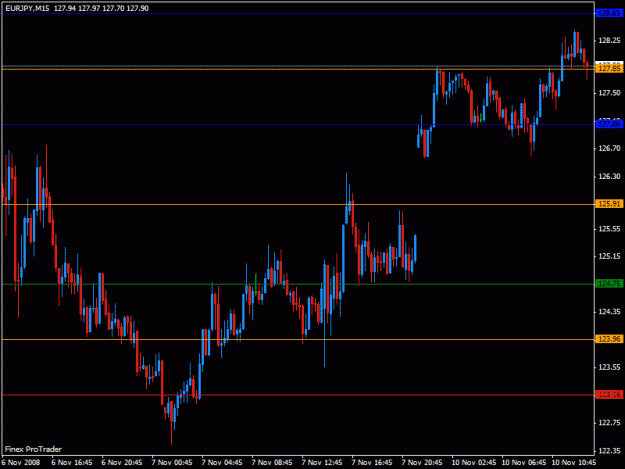
Task: Click the '10 Nov 10:45' time label
Action: tap(574, 462)
